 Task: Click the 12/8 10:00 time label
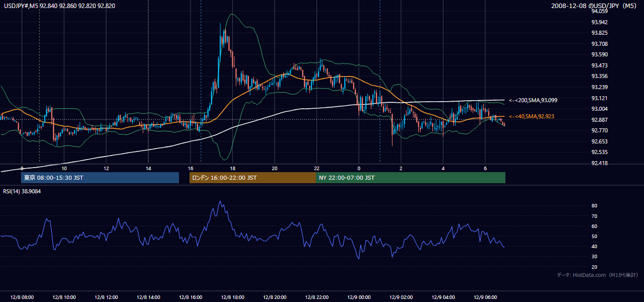(64, 297)
